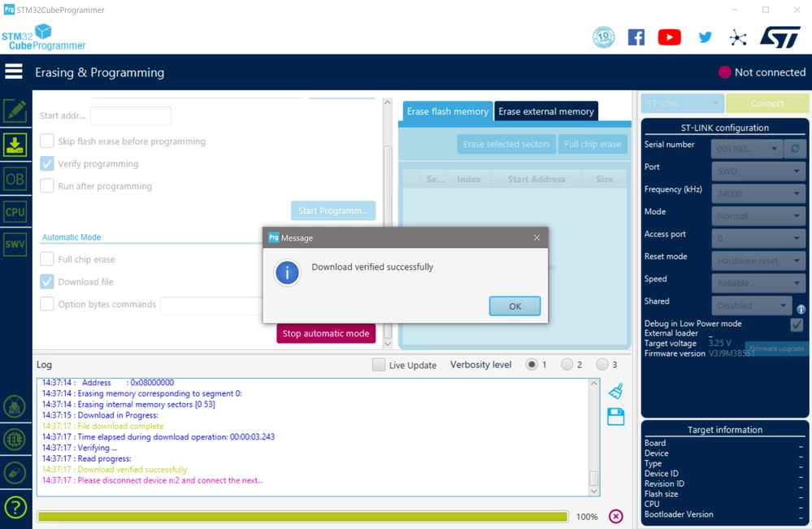
Task: Click the programming panel scroll up arrow
Action: pos(388,102)
